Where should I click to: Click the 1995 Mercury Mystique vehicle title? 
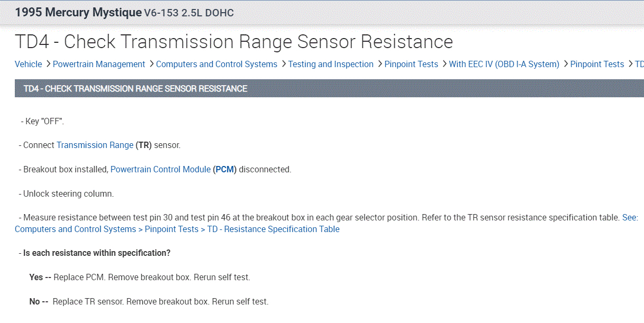pyautogui.click(x=78, y=12)
